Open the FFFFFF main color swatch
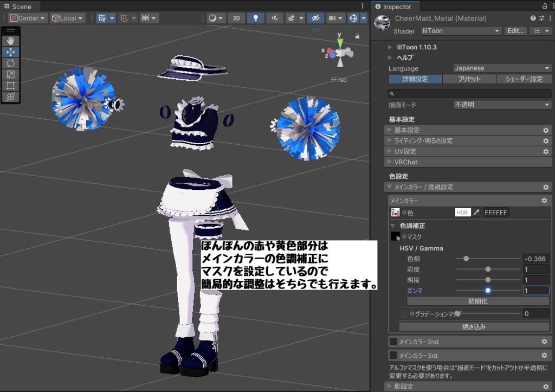Image resolution: width=555 pixels, height=392 pixels. (495, 212)
